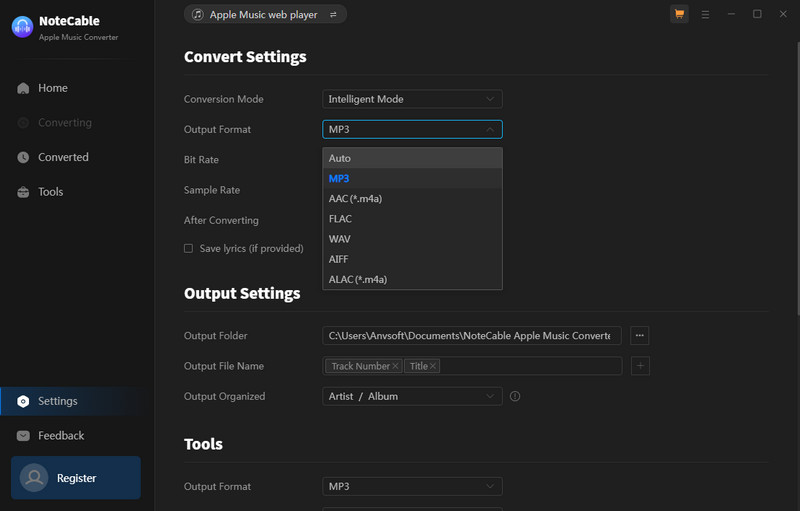The image size is (800, 511).
Task: Open the Output Organized Artist / Album dropdown
Action: pyautogui.click(x=412, y=396)
